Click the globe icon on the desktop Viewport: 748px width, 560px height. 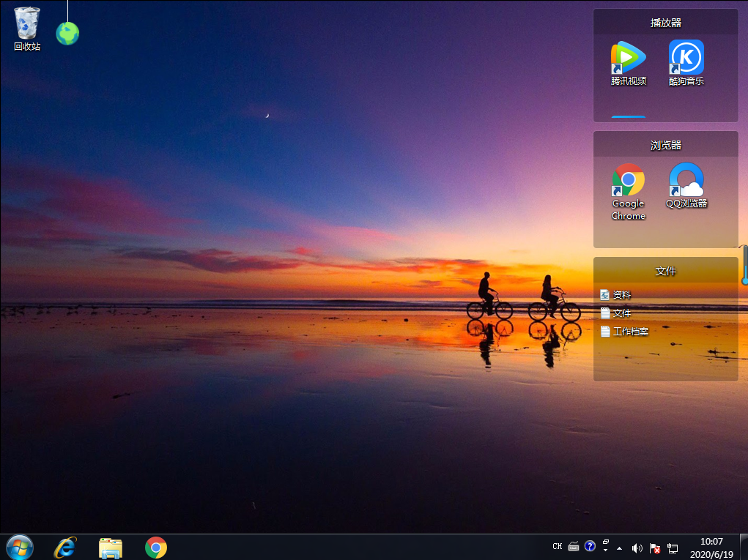point(67,33)
